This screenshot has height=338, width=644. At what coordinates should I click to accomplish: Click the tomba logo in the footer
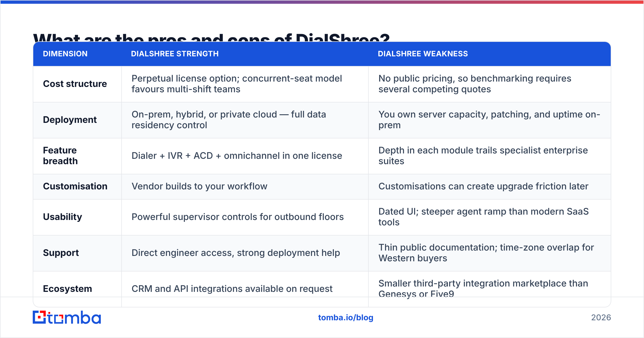coord(67,317)
